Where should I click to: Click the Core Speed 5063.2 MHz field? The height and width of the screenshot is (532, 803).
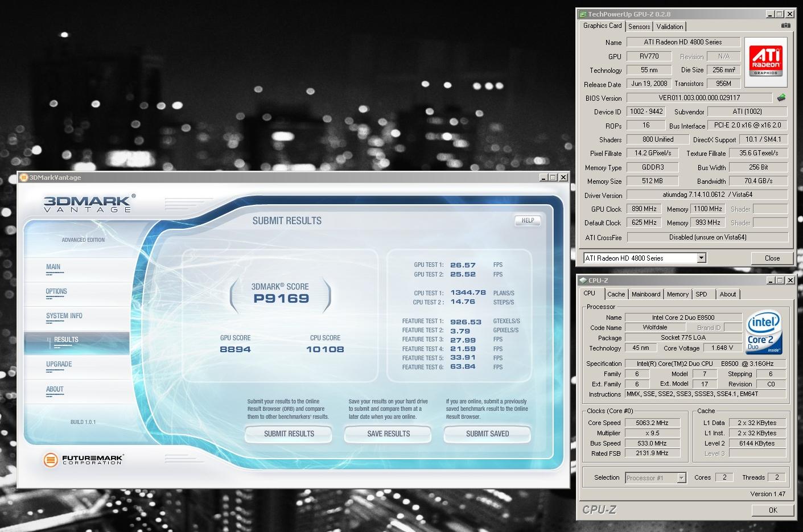652,423
